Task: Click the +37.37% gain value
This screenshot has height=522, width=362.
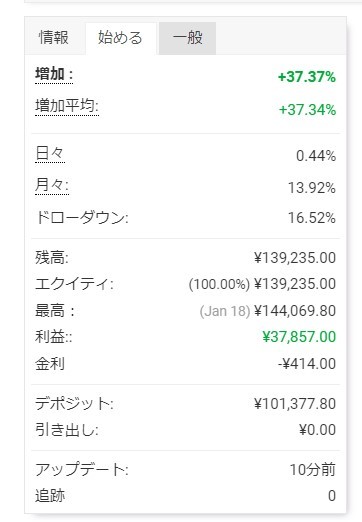Action: pos(307,77)
